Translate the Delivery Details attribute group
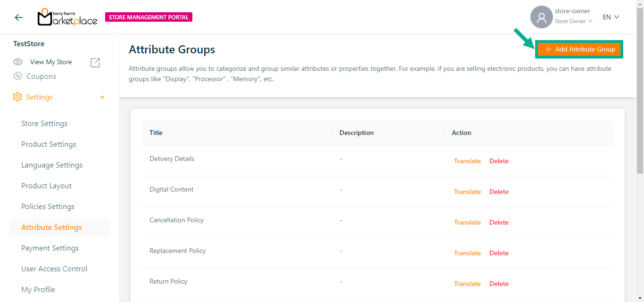The image size is (644, 302). pyautogui.click(x=467, y=161)
